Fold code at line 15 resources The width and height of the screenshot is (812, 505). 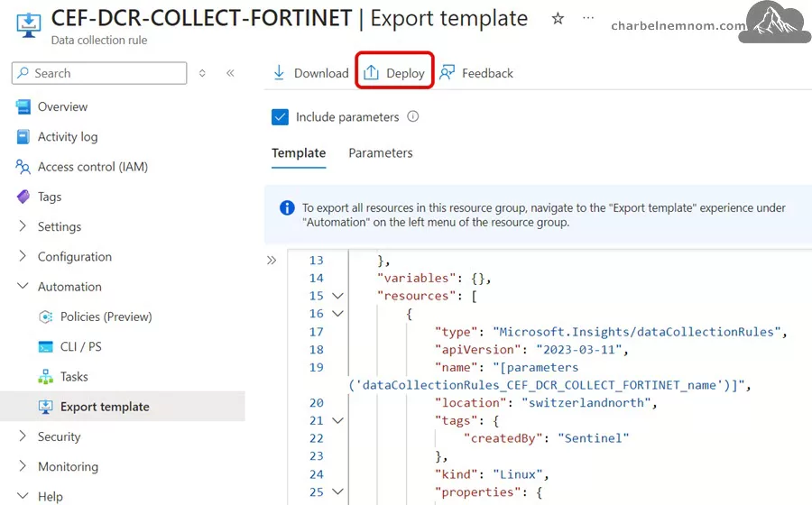pyautogui.click(x=337, y=296)
